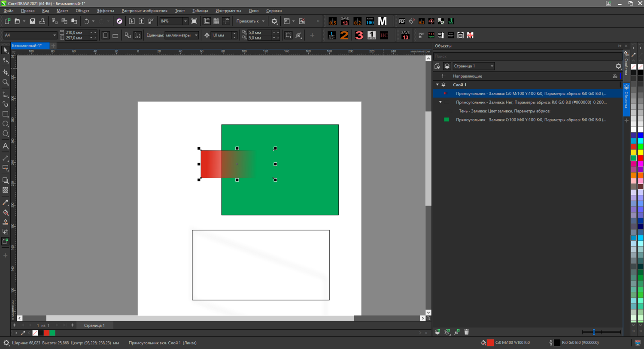The width and height of the screenshot is (644, 349).
Task: Open the Привязать к dropdown
Action: [263, 21]
